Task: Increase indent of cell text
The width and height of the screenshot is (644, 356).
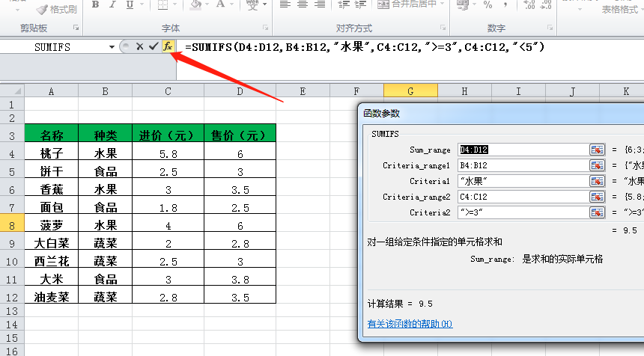Action: pyautogui.click(x=360, y=5)
